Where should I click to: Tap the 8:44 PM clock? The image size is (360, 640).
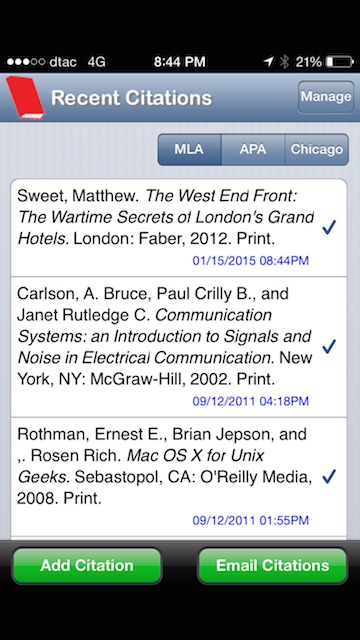point(180,62)
